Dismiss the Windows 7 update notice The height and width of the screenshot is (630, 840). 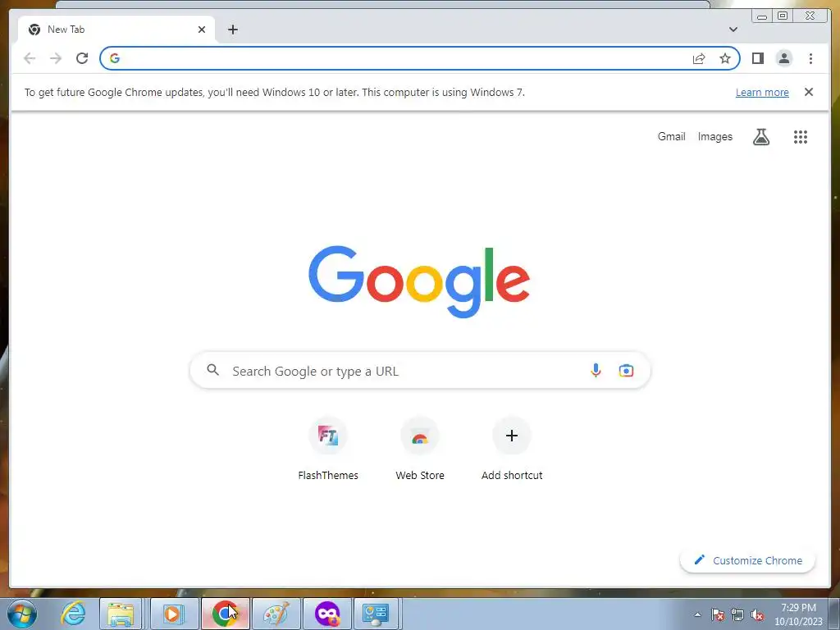(x=808, y=92)
